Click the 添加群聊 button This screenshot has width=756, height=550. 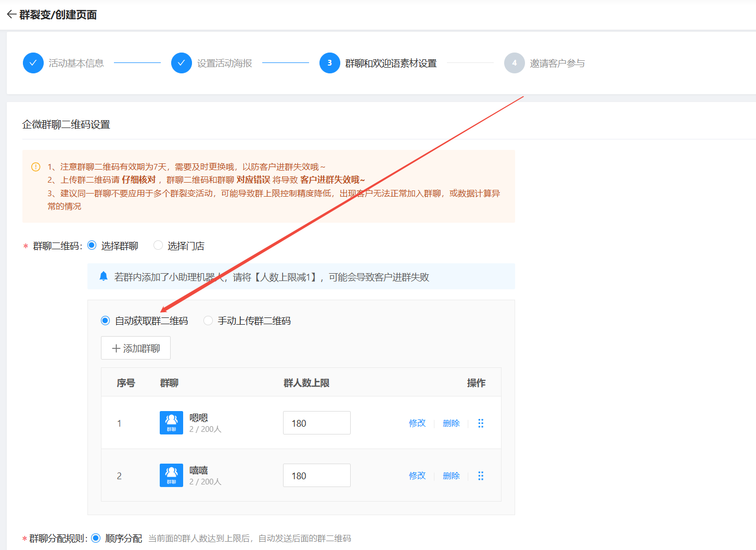click(136, 348)
